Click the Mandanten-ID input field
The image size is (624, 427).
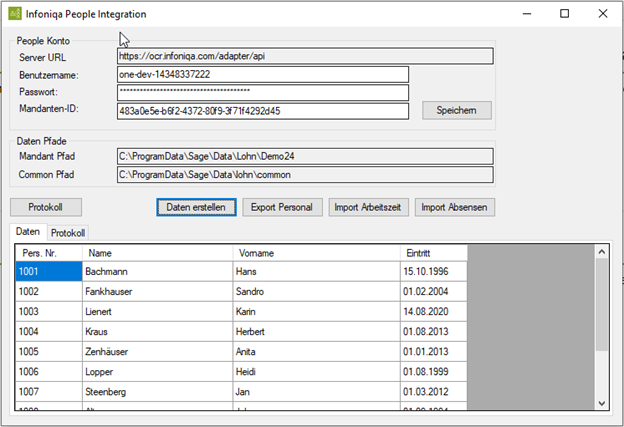pos(263,111)
